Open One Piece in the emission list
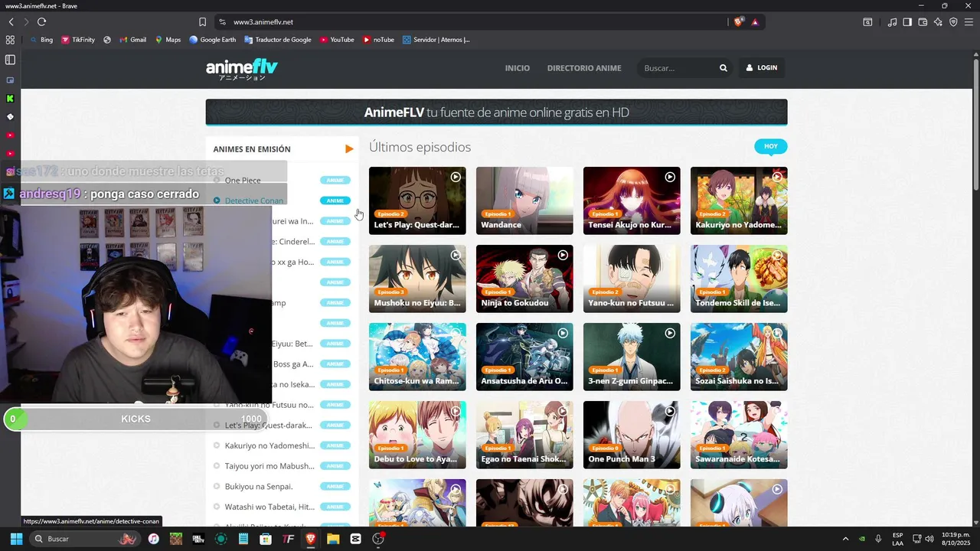980x551 pixels. coord(243,181)
